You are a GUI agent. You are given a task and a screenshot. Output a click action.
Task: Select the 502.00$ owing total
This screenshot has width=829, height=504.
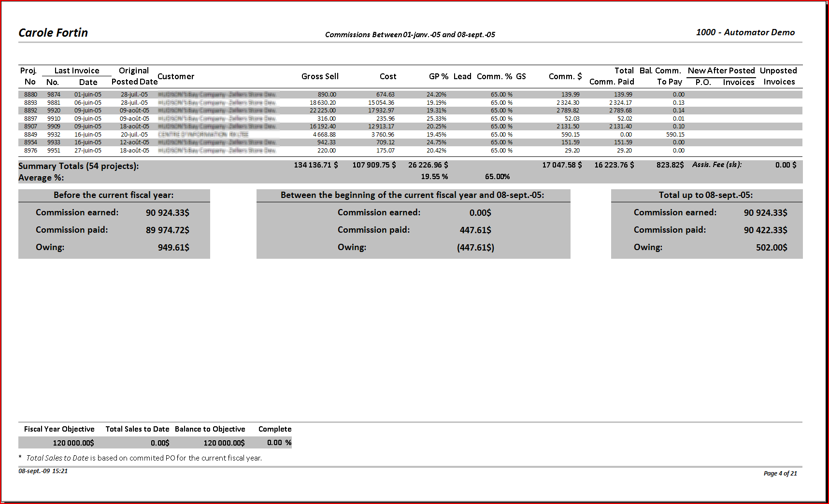pyautogui.click(x=771, y=248)
